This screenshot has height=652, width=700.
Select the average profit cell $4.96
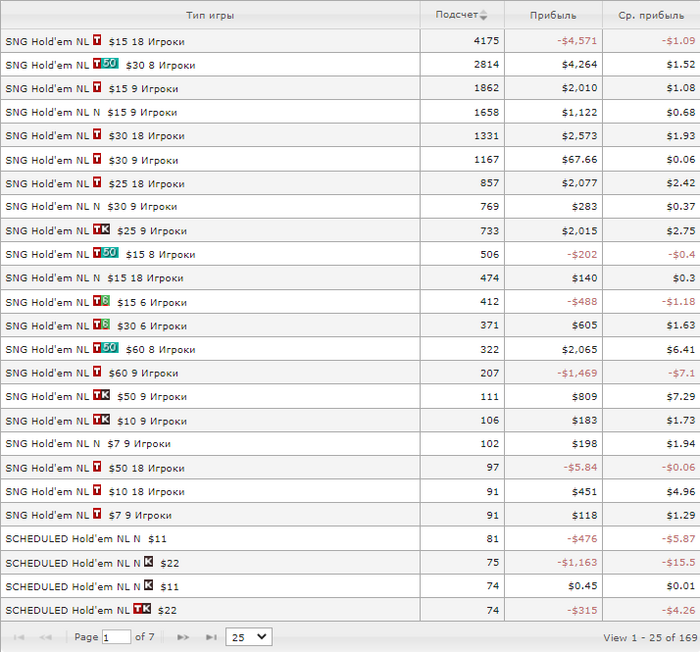coord(651,491)
